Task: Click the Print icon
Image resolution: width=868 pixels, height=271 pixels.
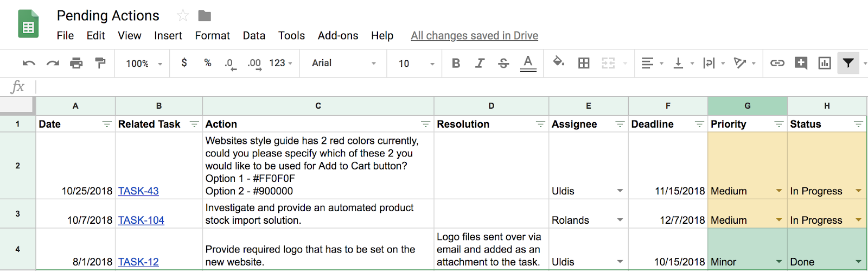Action: [x=76, y=64]
